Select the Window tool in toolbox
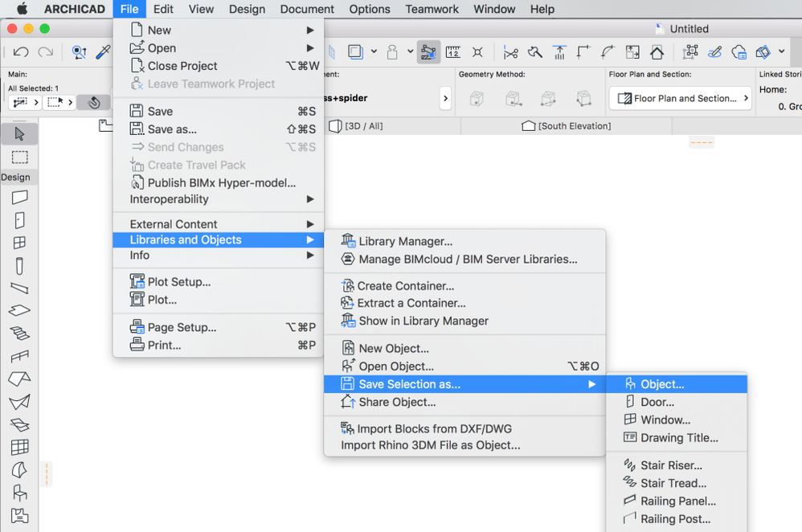The height and width of the screenshot is (532, 802). click(19, 243)
